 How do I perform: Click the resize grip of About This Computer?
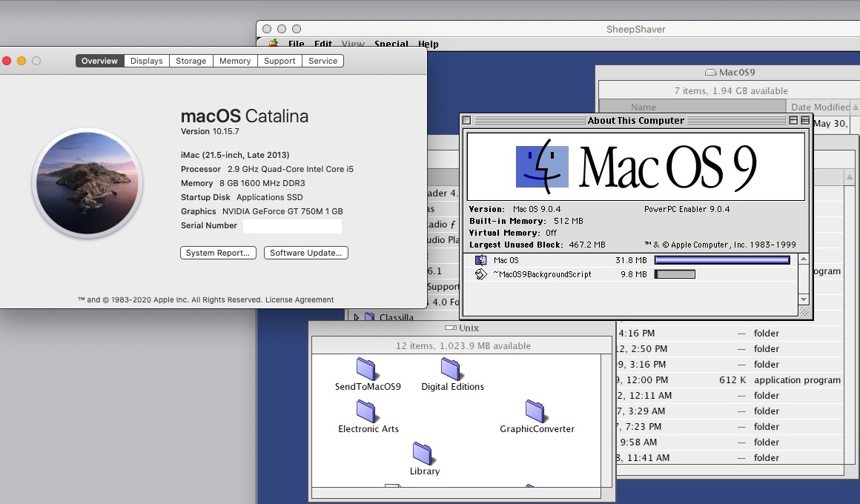point(804,311)
